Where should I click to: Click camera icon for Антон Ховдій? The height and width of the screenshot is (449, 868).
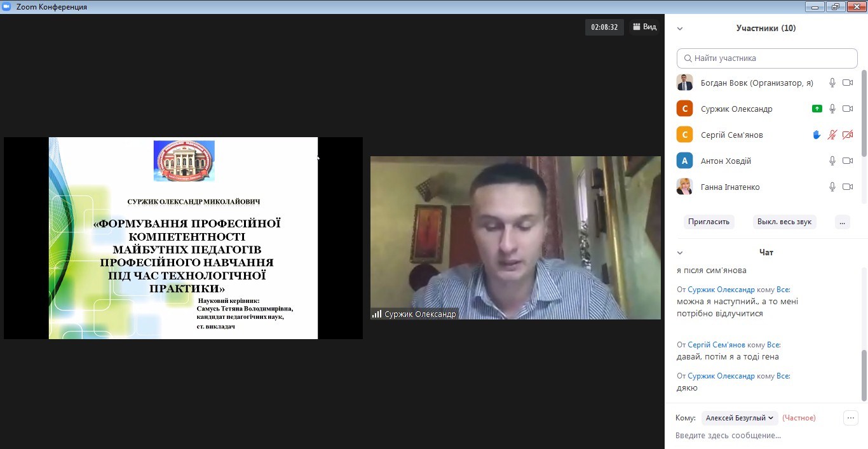coord(848,161)
